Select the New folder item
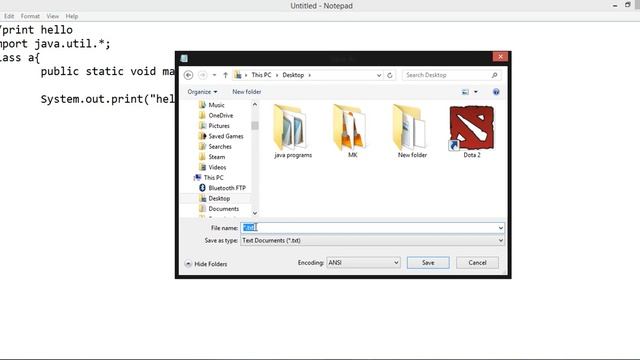The image size is (640, 360). [x=412, y=131]
